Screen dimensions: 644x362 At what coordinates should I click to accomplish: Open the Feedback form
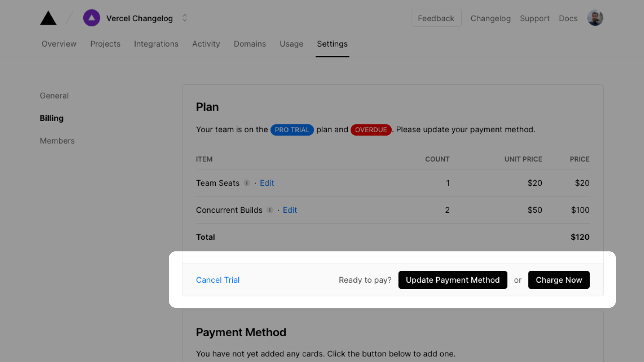[436, 18]
